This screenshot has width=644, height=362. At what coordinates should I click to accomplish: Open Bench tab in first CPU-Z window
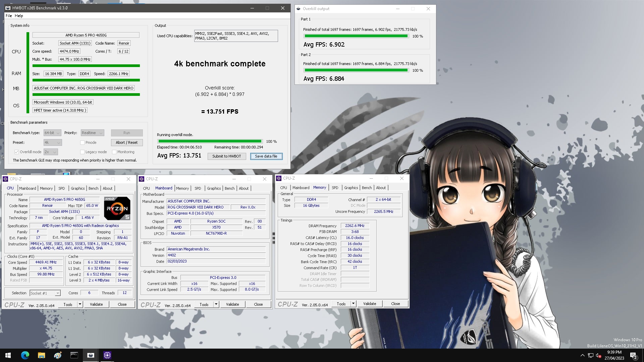click(94, 188)
